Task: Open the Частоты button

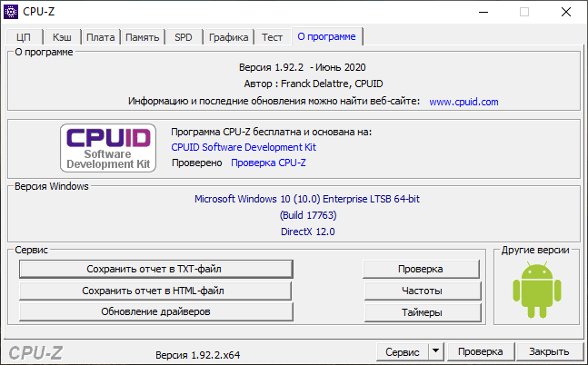Action: [423, 291]
